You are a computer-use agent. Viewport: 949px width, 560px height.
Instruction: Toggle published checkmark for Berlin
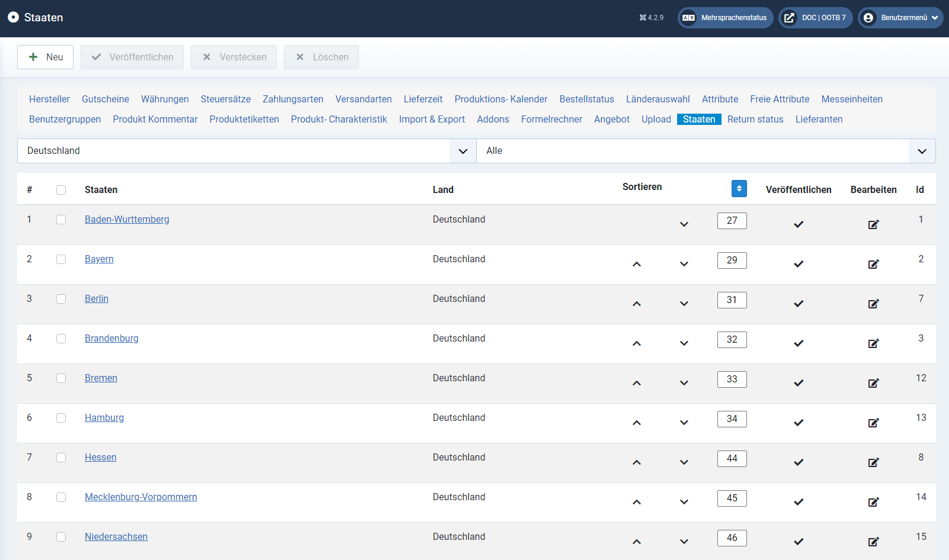799,304
